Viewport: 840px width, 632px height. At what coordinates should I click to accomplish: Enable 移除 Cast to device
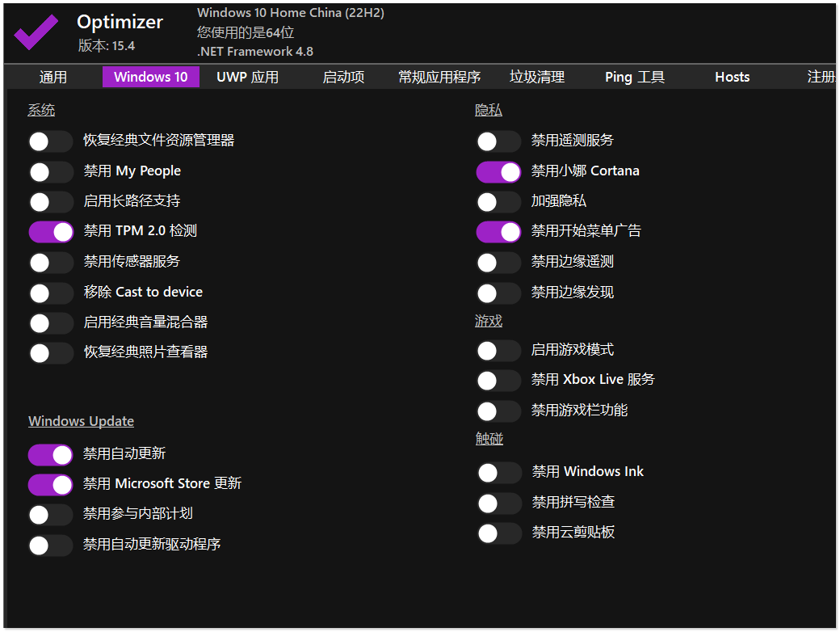(51, 293)
